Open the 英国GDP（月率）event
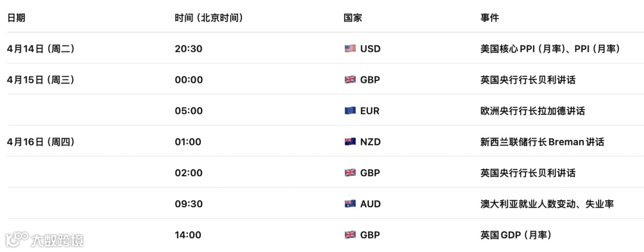Screen dimensions: 644x252 pyautogui.click(x=516, y=235)
